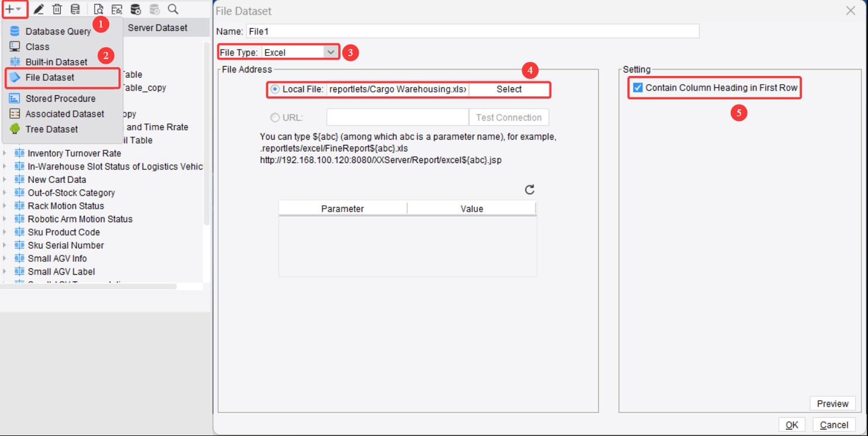Click the Cancel button
Image resolution: width=868 pixels, height=436 pixels.
tap(834, 425)
